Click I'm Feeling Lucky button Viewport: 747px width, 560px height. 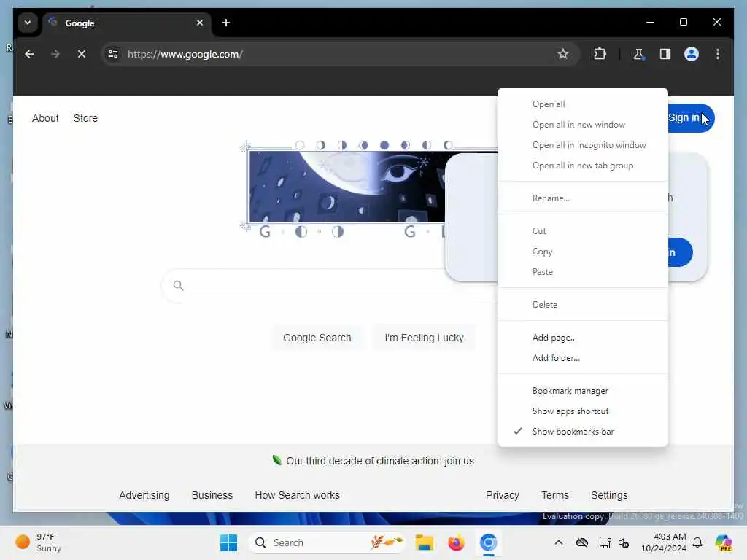pos(424,338)
